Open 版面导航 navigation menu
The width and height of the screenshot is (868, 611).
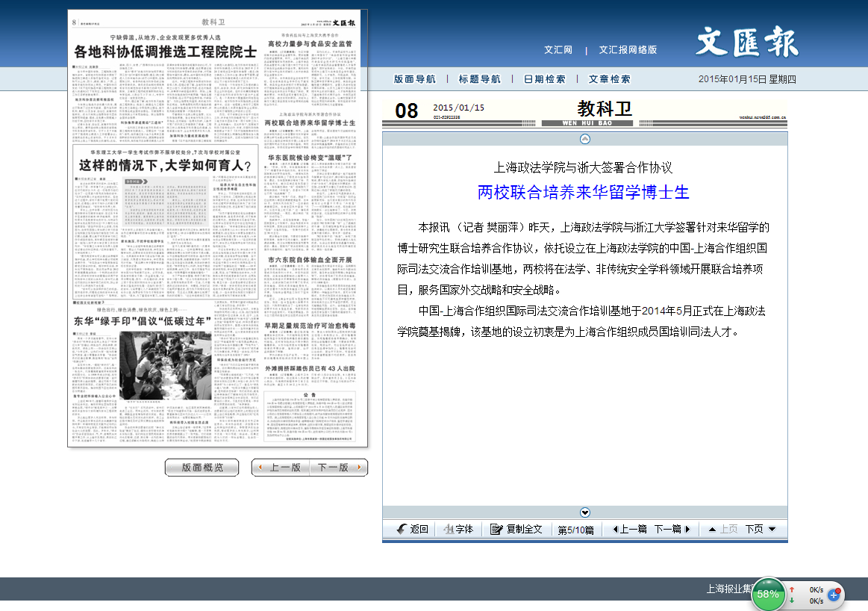coord(414,79)
